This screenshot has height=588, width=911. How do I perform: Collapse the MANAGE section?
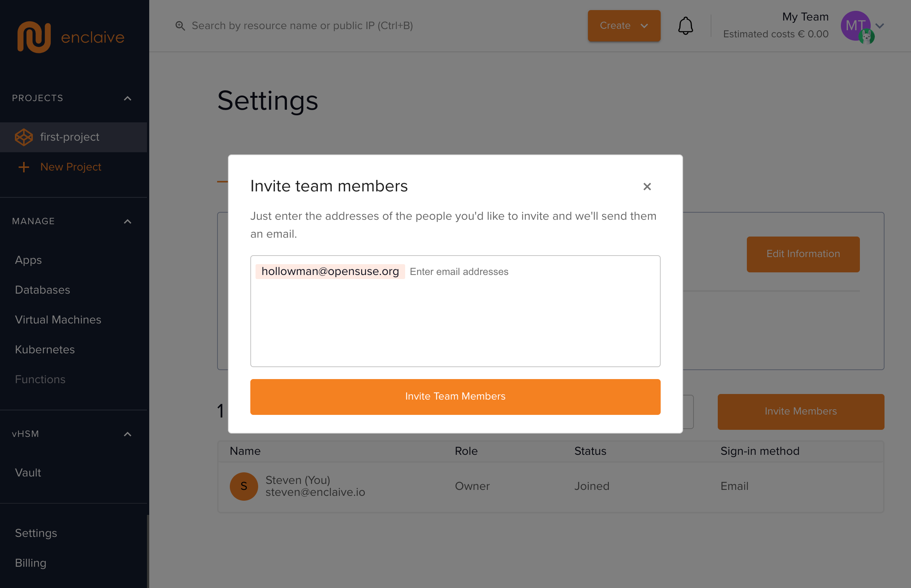point(128,222)
